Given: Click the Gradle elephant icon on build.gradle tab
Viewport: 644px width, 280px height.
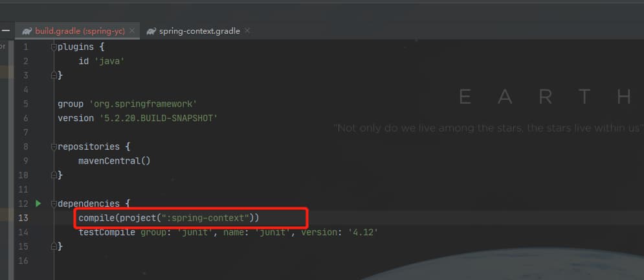Looking at the screenshot, I should click(27, 31).
